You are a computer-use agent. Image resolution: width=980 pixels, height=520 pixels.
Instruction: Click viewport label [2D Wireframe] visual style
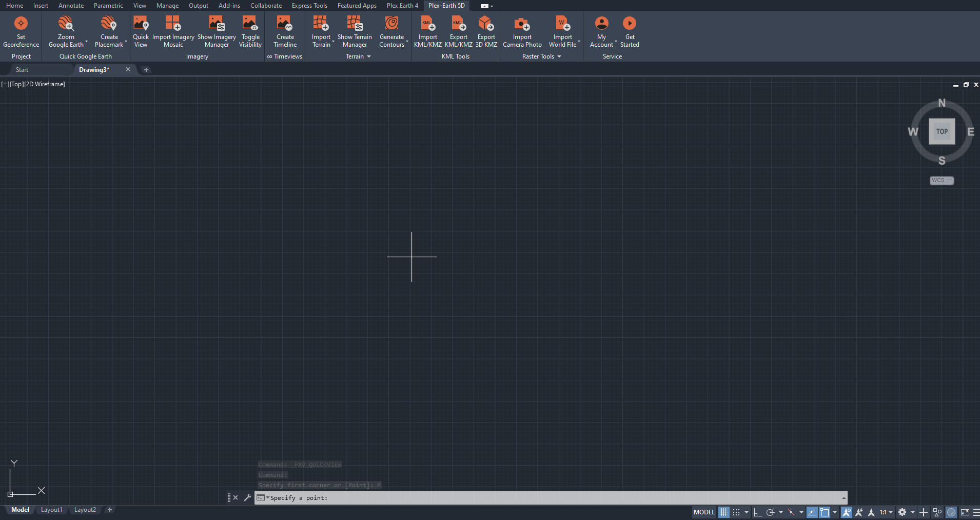pyautogui.click(x=45, y=84)
